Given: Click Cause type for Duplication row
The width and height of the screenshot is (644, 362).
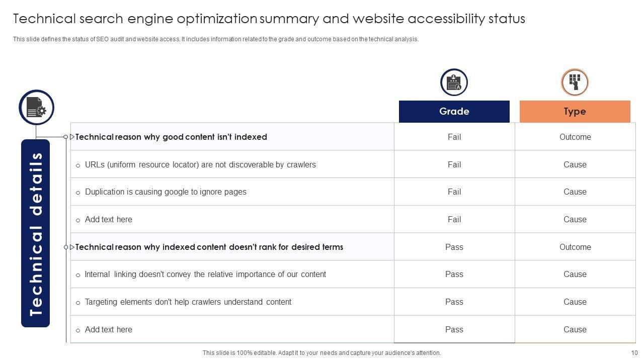Looking at the screenshot, I should (575, 192).
